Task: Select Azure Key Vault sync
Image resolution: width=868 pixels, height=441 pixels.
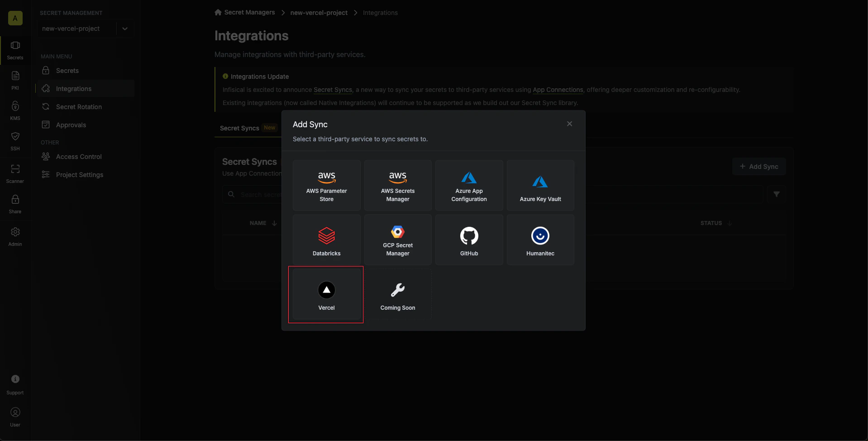Action: coord(540,186)
